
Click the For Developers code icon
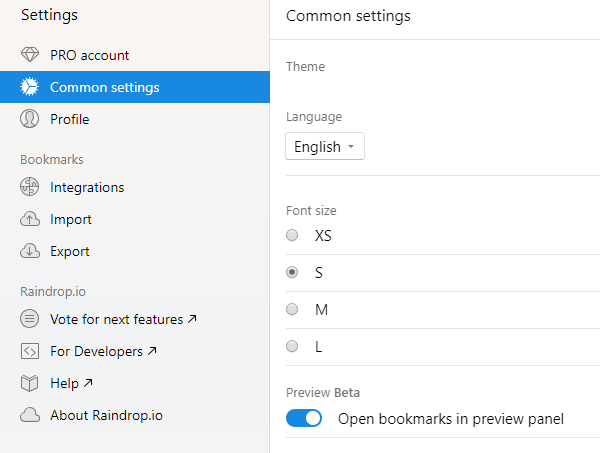coord(29,351)
